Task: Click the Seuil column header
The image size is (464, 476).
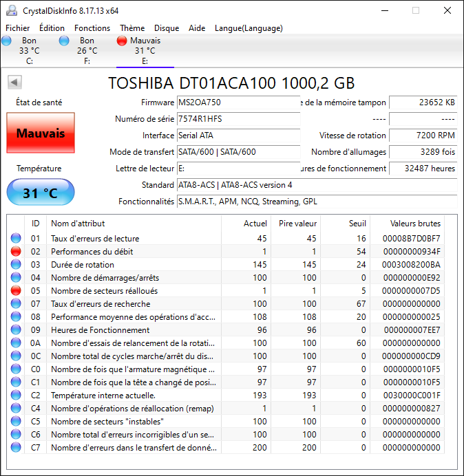Action: pos(345,224)
